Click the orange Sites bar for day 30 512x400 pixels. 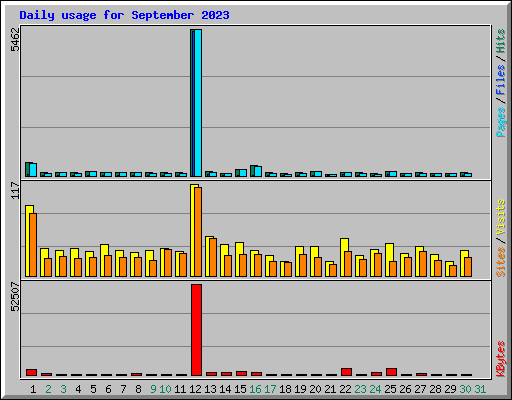468,267
